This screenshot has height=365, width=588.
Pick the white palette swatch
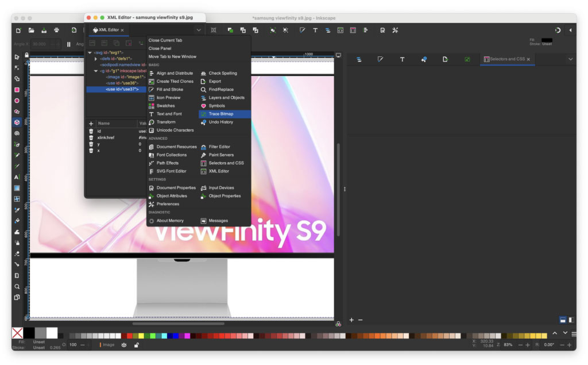pos(52,333)
